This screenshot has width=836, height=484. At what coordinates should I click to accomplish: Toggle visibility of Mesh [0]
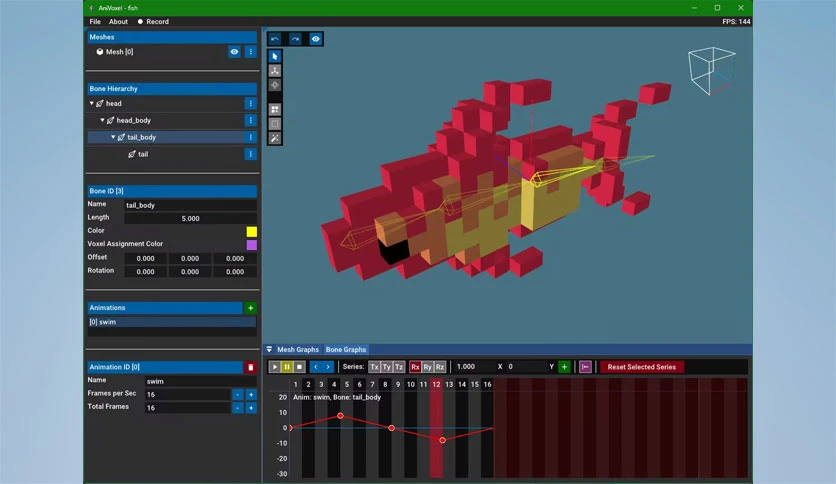click(x=234, y=52)
